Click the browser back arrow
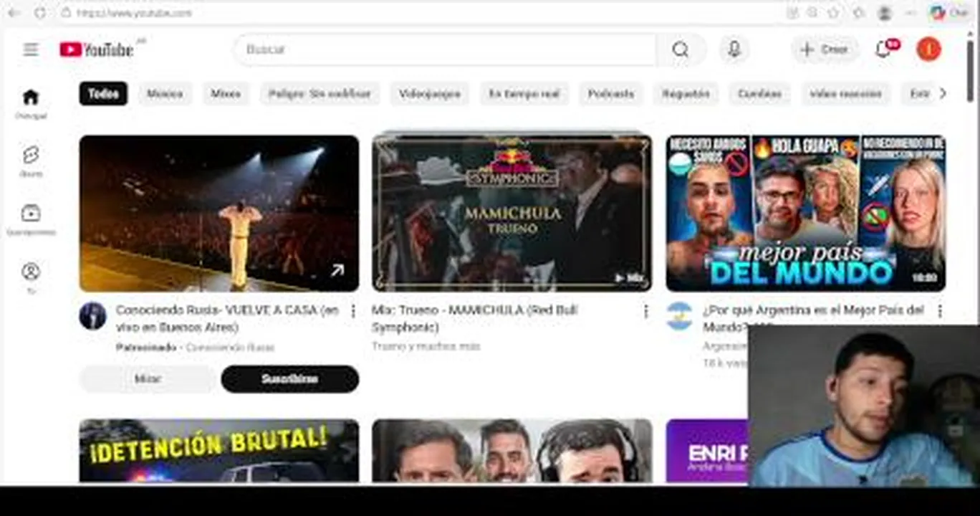Image resolution: width=980 pixels, height=516 pixels. 14,13
